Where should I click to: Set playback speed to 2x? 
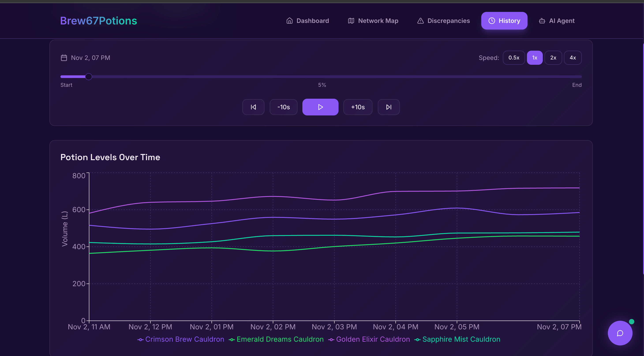[x=553, y=58]
